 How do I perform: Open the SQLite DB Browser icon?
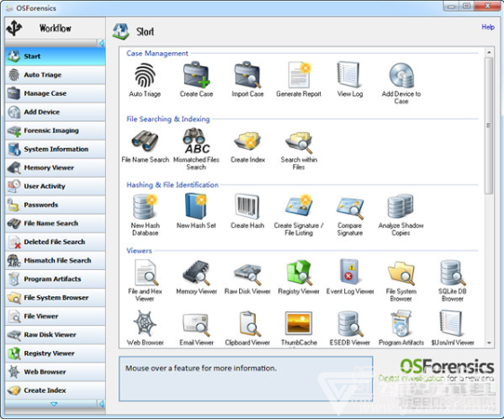[453, 273]
